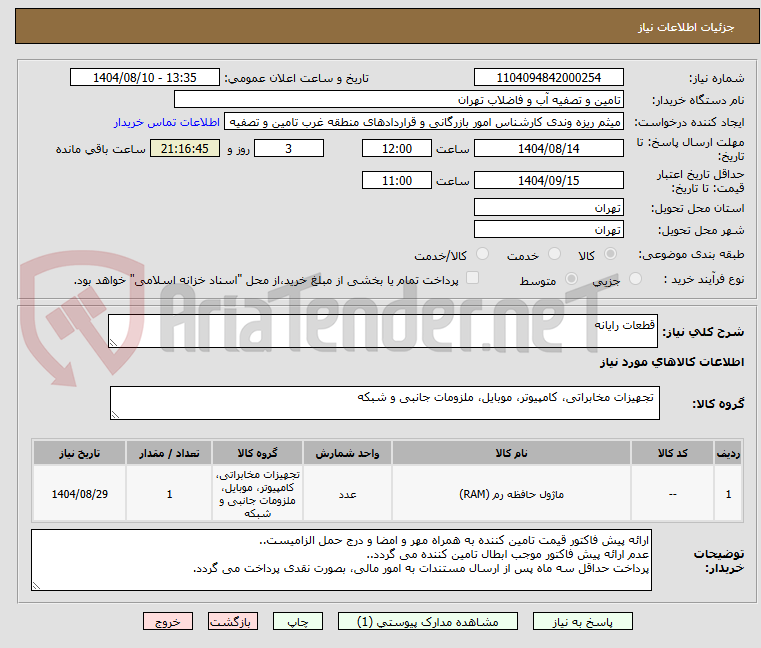Click the remaining days field showing 3
Viewport: 761px width, 648px height.
pyautogui.click(x=289, y=149)
